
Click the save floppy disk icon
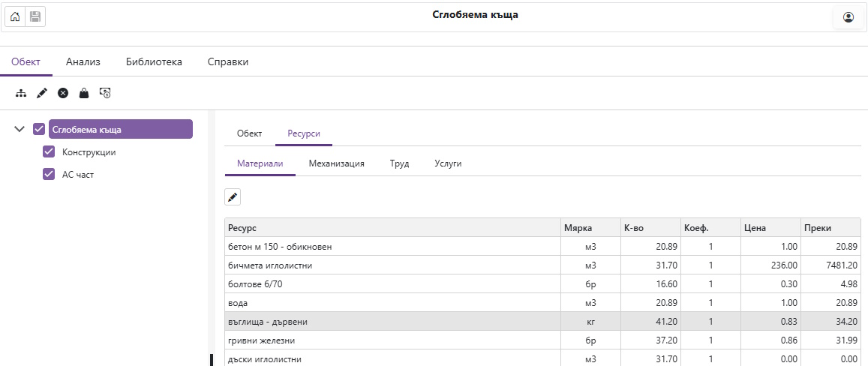pyautogui.click(x=35, y=16)
